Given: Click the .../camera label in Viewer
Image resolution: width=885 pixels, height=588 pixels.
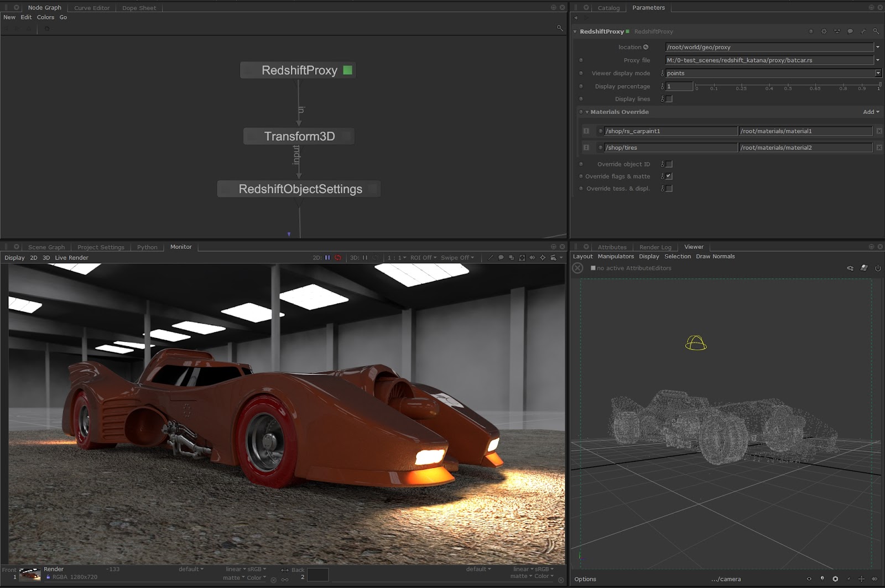Looking at the screenshot, I should point(726,579).
